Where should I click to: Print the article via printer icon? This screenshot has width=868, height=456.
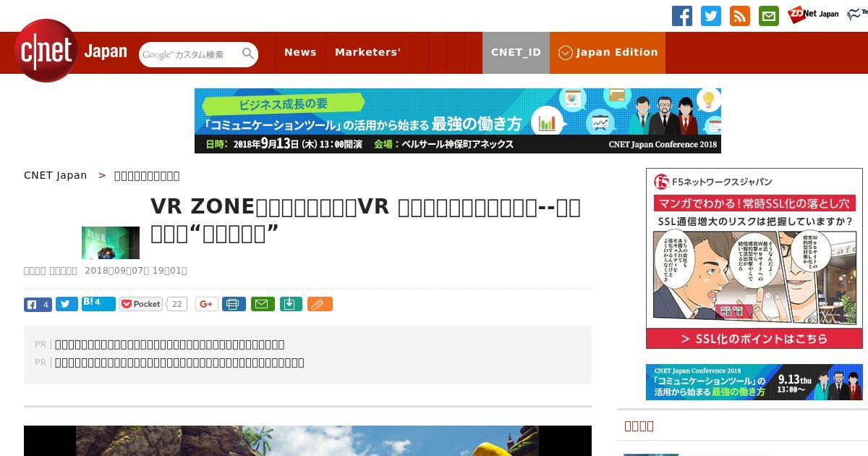point(234,305)
